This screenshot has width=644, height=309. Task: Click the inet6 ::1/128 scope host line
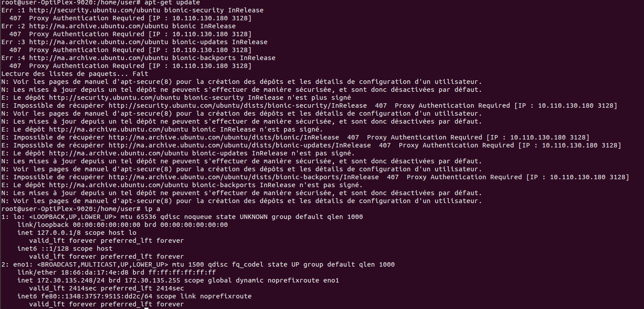pos(64,249)
